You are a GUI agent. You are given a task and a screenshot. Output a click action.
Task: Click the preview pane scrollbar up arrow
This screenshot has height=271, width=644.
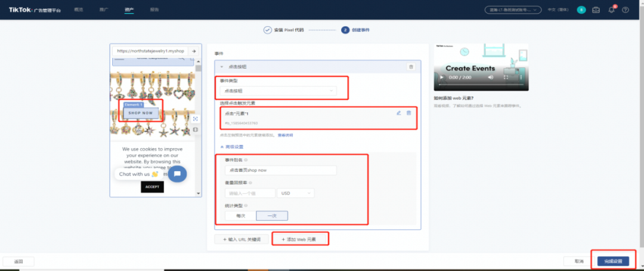(x=199, y=61)
